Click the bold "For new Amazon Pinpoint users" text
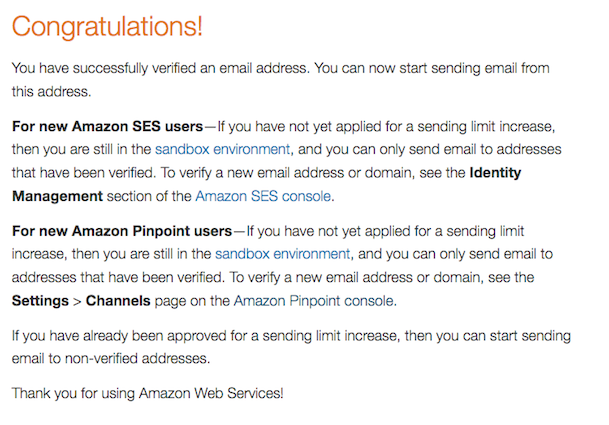Screen dimensions: 609x425 (127, 231)
